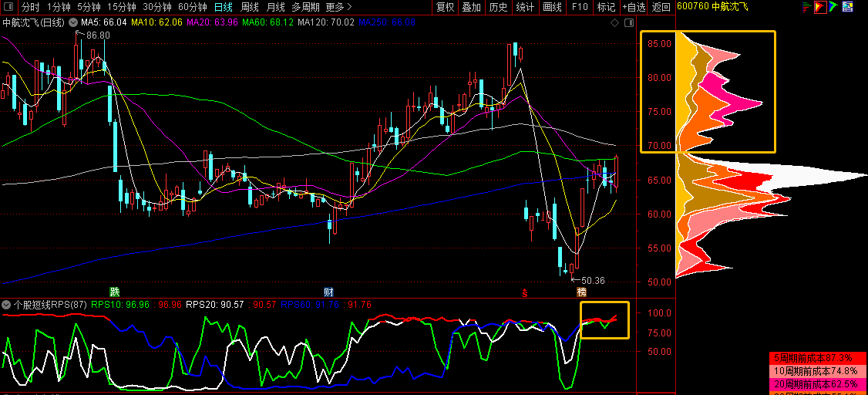Click the 600760 中航沈飞 stock title
The height and width of the screenshot is (395, 868).
tap(712, 7)
